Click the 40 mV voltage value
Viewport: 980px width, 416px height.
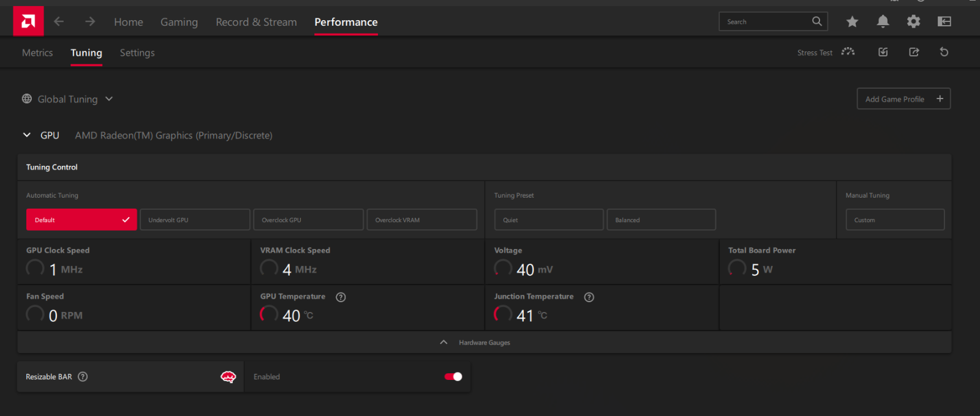pos(535,270)
